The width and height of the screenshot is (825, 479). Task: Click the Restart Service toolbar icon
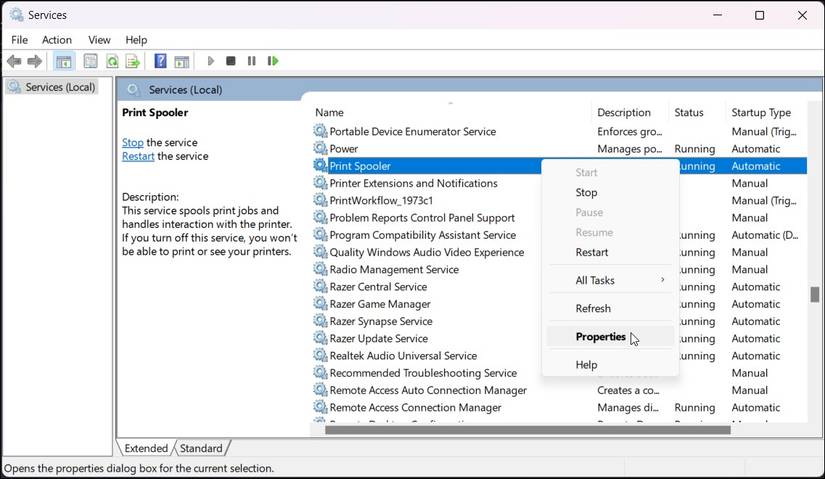(272, 61)
